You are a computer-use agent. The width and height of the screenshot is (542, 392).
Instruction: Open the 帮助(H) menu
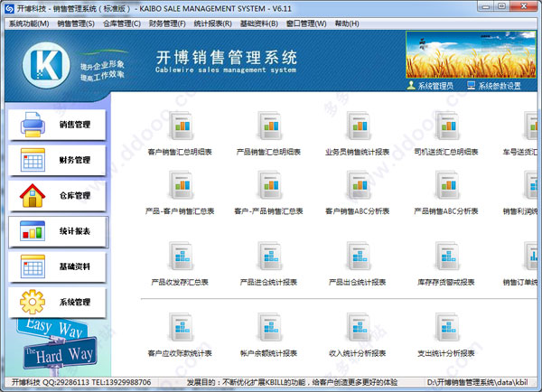coord(347,23)
